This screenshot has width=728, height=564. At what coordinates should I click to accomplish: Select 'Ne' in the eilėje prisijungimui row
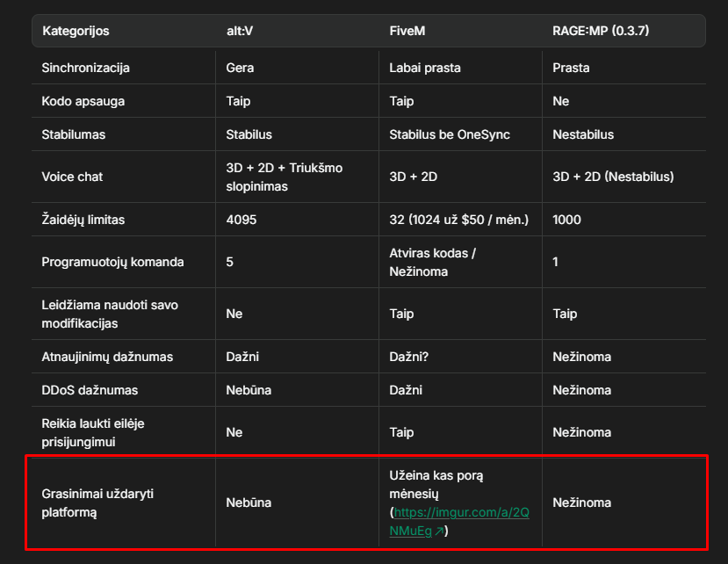234,432
